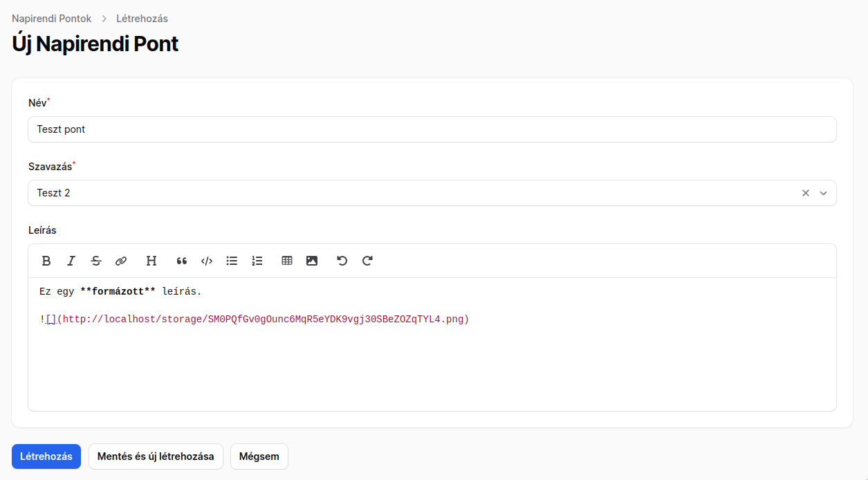Focus the Leírás markdown text area
The width and height of the screenshot is (868, 480).
click(x=432, y=344)
